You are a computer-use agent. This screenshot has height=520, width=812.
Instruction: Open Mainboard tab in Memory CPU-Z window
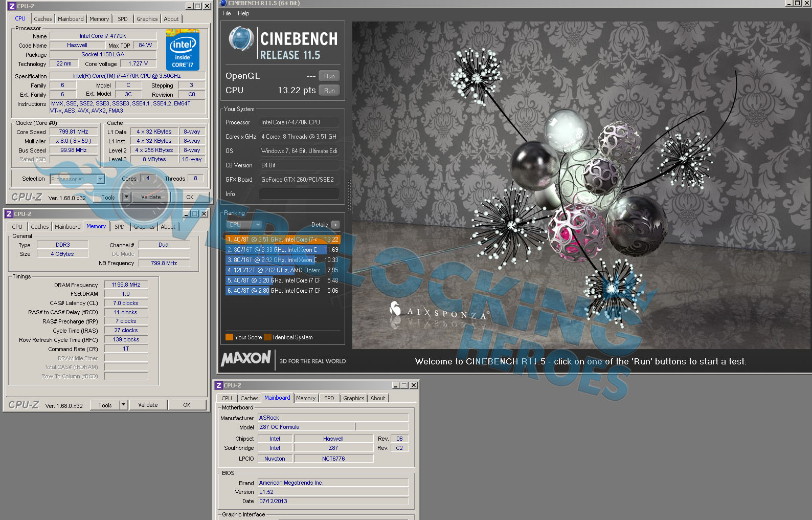(x=67, y=227)
